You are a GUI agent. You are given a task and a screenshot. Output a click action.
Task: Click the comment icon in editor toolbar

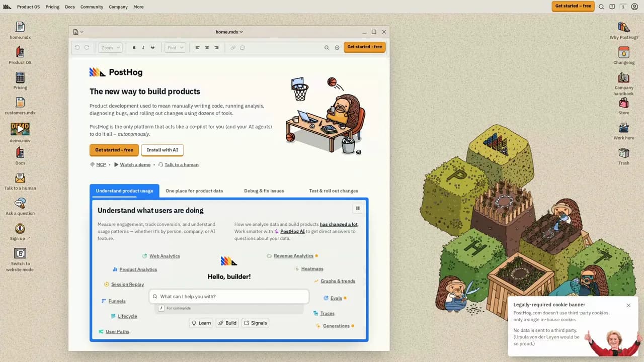point(243,48)
